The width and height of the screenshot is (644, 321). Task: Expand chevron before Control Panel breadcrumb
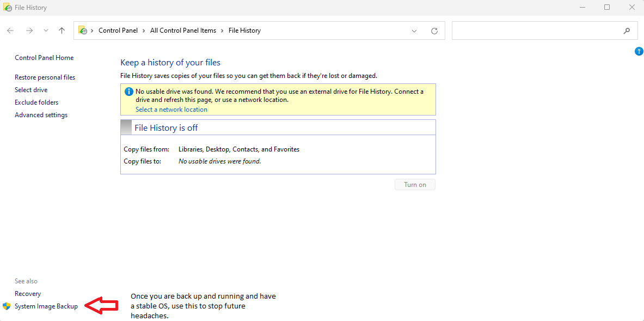[x=93, y=31]
